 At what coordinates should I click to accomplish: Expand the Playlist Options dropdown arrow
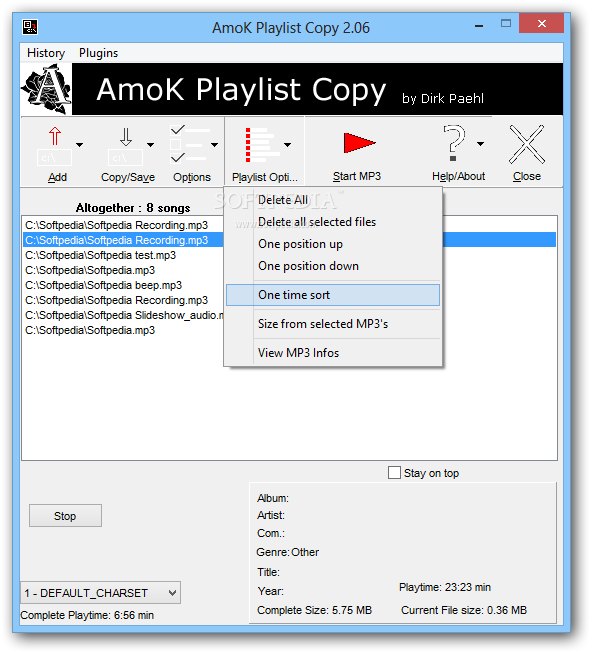[287, 145]
